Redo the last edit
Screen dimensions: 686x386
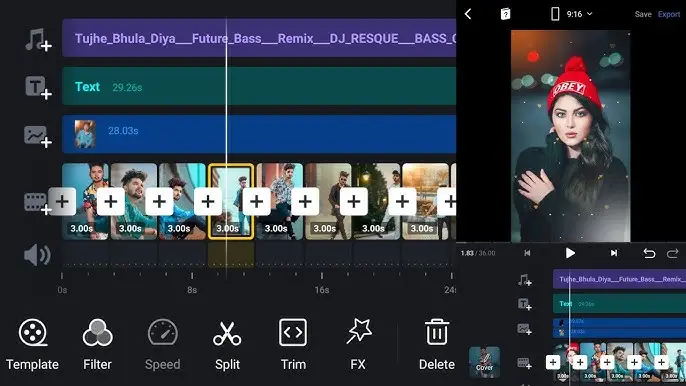click(672, 253)
